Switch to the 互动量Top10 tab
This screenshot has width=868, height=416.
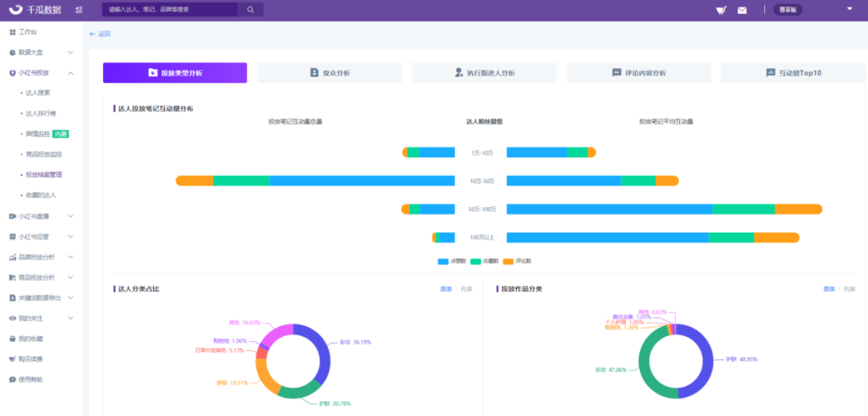[793, 73]
